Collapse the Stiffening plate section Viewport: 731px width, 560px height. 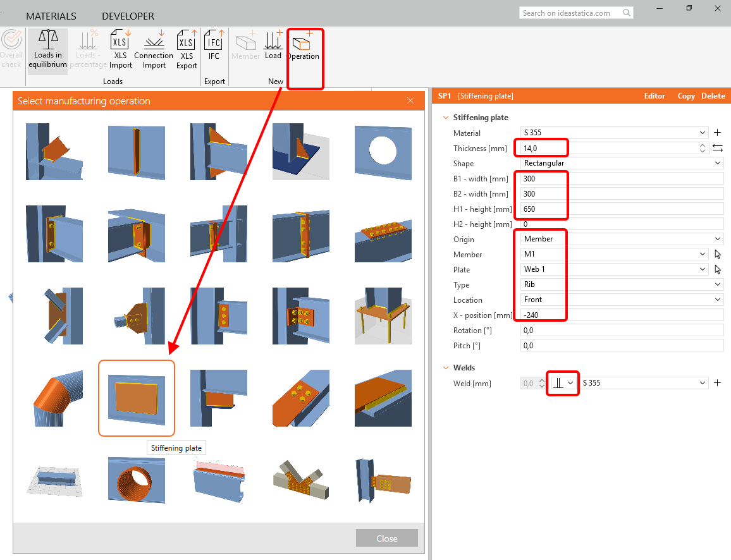(x=446, y=118)
